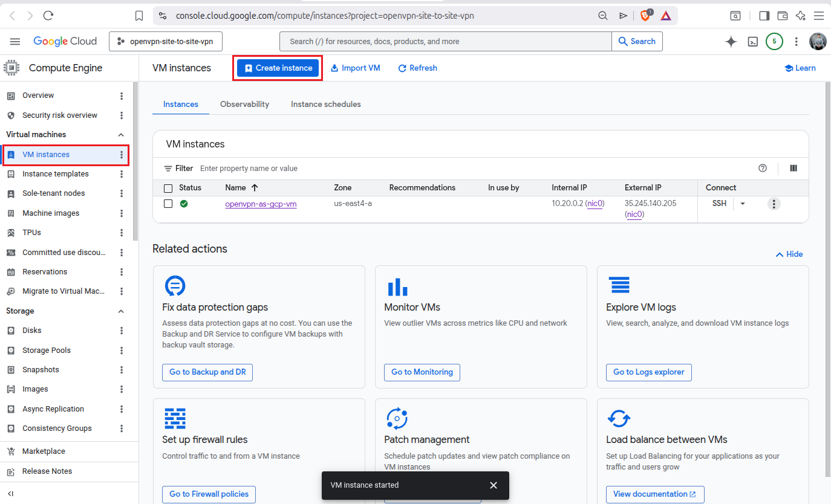Screen dimensions: 831x504
Task: Click Create instance button
Action: tap(278, 68)
